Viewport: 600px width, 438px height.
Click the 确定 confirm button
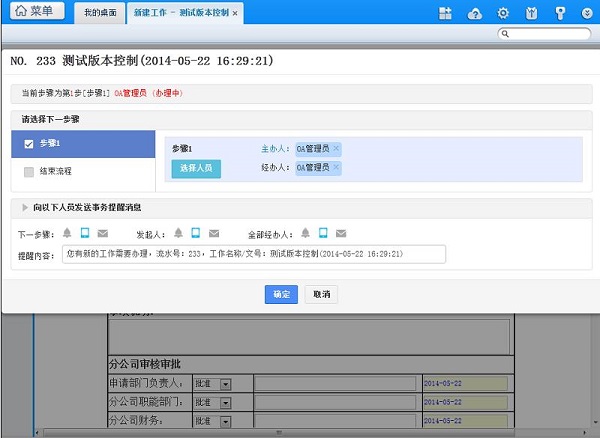[281, 294]
